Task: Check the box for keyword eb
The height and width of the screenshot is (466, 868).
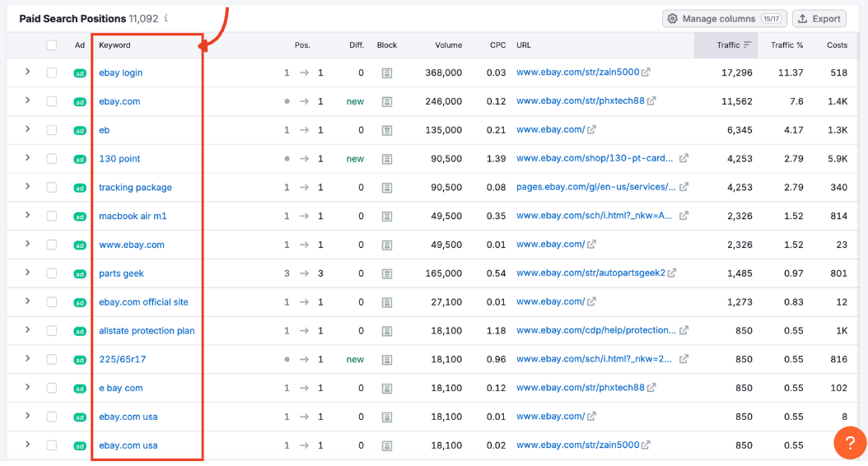Action: [52, 130]
